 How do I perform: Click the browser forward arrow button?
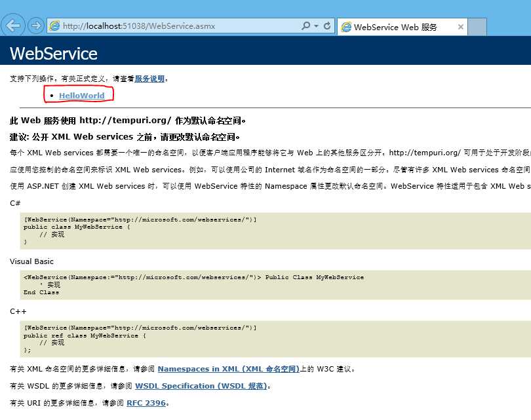click(35, 26)
